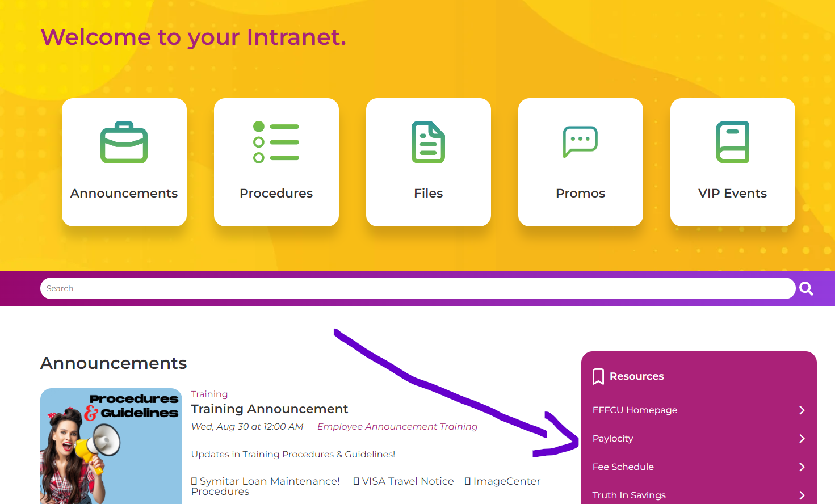Image resolution: width=835 pixels, height=504 pixels.
Task: Open the Promos chat bubble icon
Action: (x=580, y=141)
